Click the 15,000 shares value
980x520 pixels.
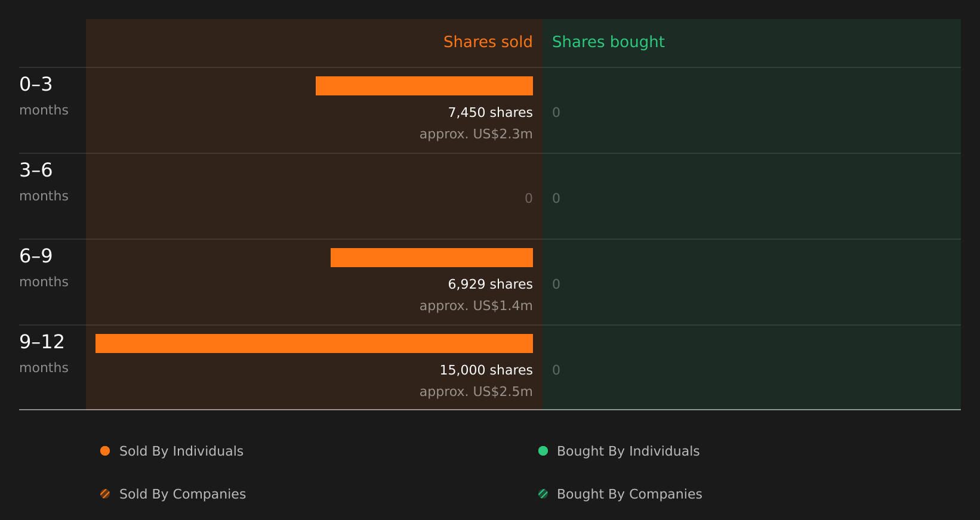[486, 370]
